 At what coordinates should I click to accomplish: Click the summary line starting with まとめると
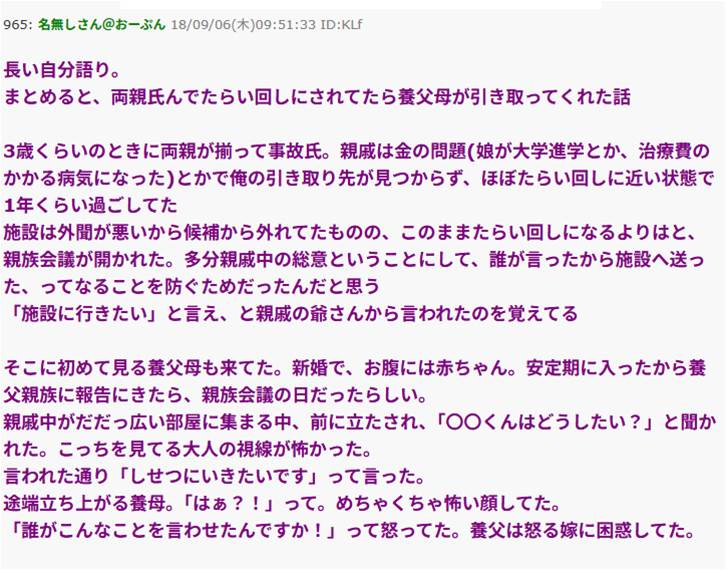coord(317,98)
